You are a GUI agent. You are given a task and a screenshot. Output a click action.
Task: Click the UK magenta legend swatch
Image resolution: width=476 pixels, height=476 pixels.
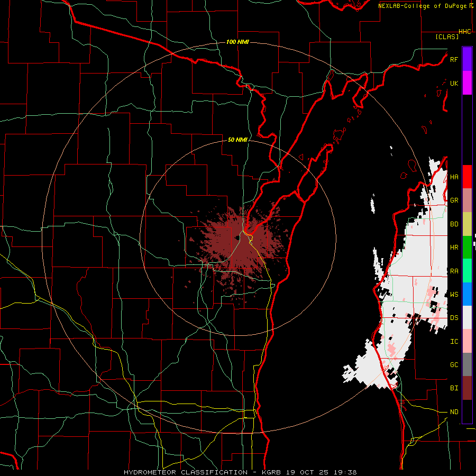(467, 83)
